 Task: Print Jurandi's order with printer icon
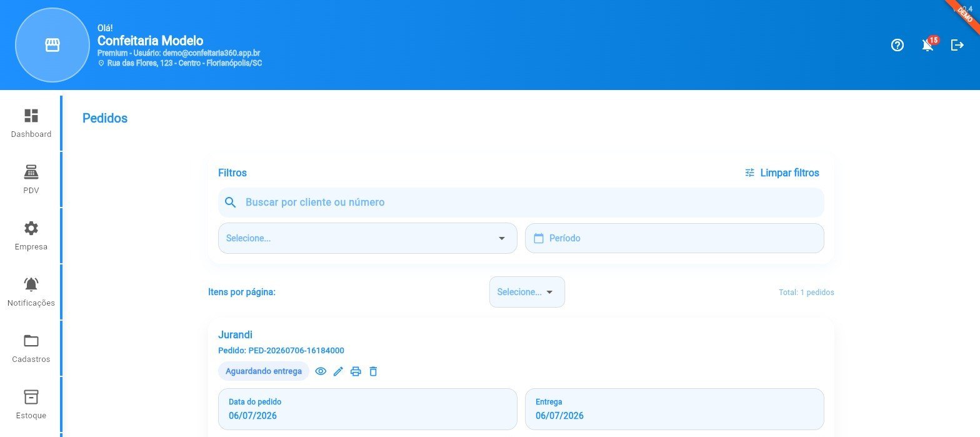tap(356, 371)
